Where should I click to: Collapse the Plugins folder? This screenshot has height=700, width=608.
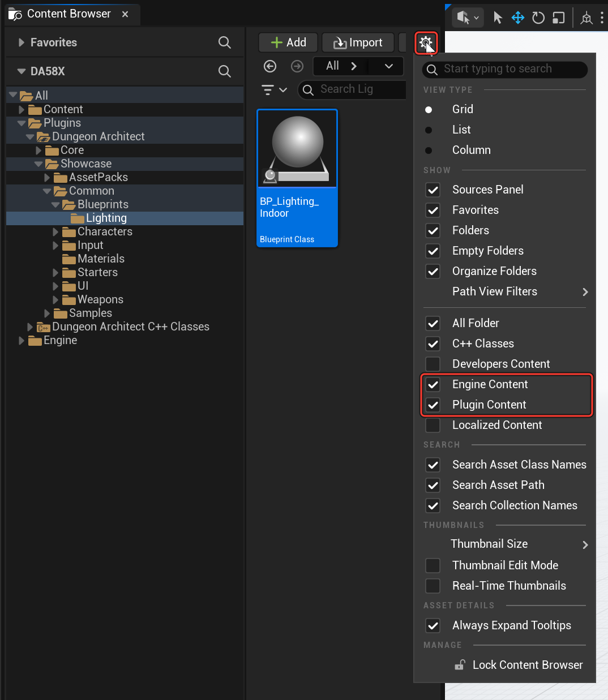[22, 123]
